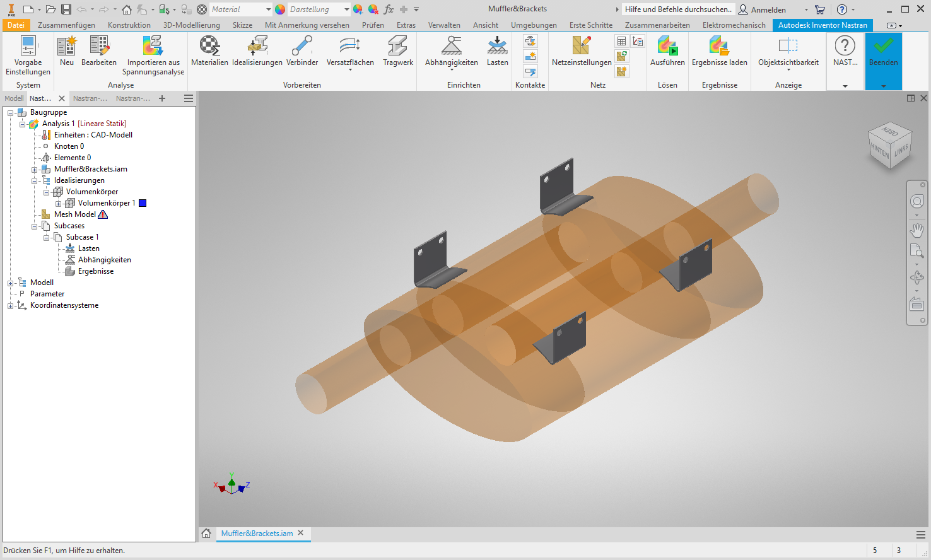Image resolution: width=931 pixels, height=560 pixels.
Task: Select the Parameter tree item
Action: coord(47,294)
